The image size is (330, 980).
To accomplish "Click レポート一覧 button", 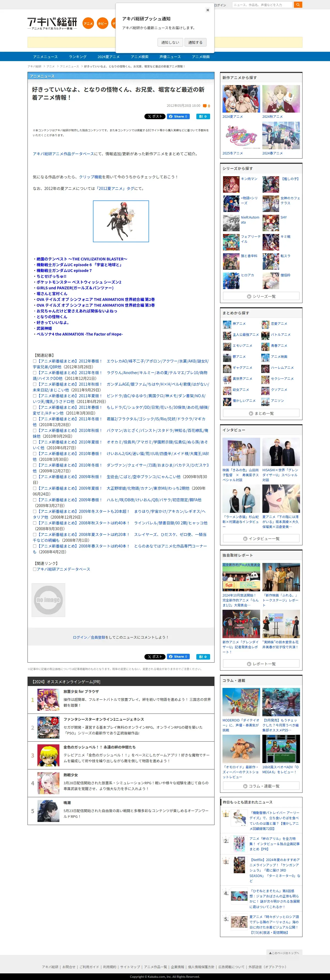I will click(261, 664).
